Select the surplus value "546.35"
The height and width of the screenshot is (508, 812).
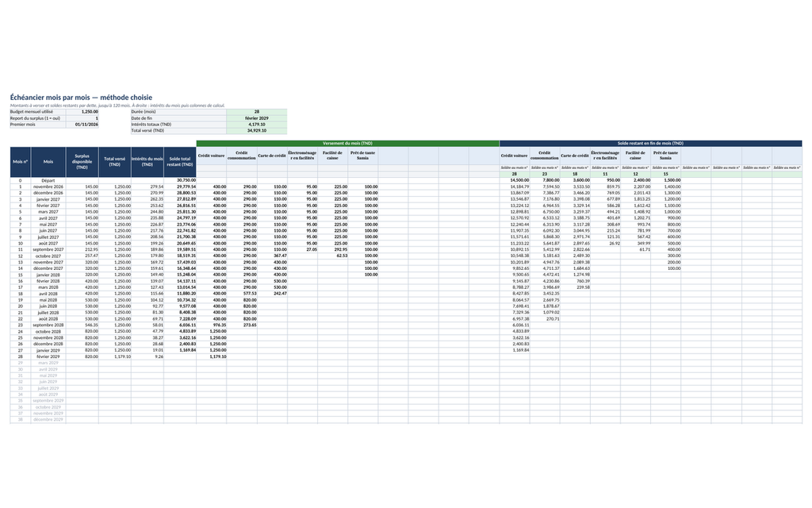pos(91,325)
